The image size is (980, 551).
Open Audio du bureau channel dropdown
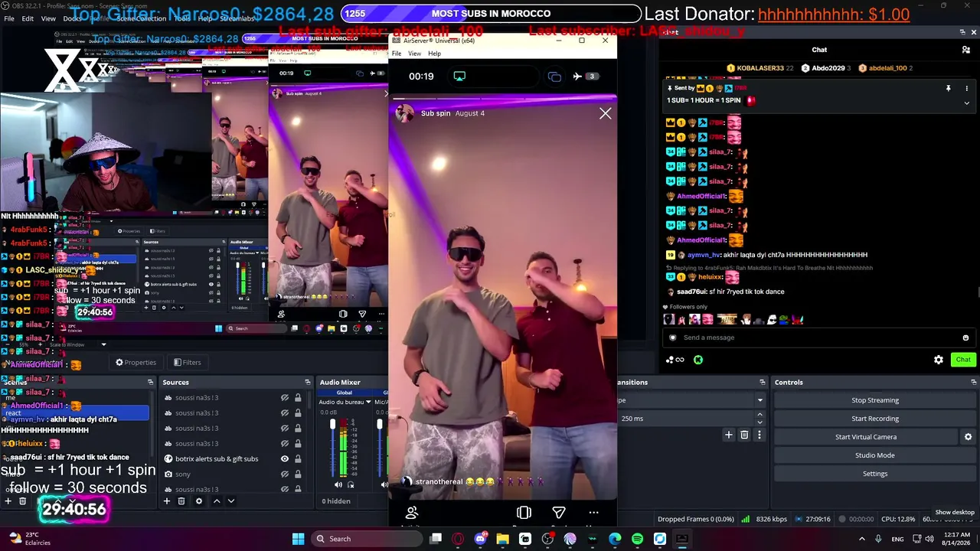pyautogui.click(x=368, y=402)
